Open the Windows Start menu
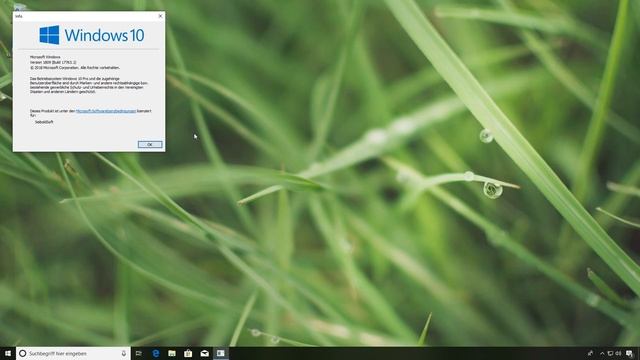 [x=8, y=353]
